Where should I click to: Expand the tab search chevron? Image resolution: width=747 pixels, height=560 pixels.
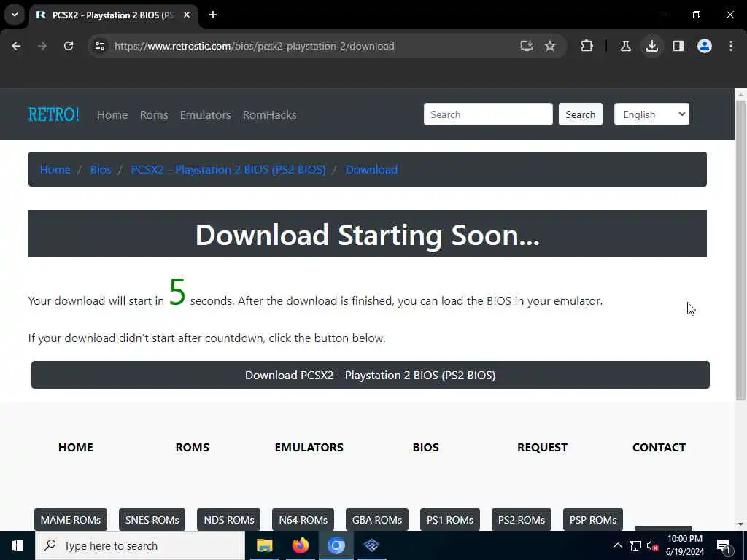15,15
